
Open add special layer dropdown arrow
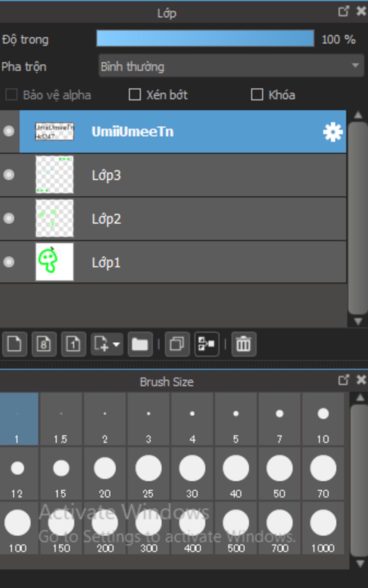(x=116, y=345)
